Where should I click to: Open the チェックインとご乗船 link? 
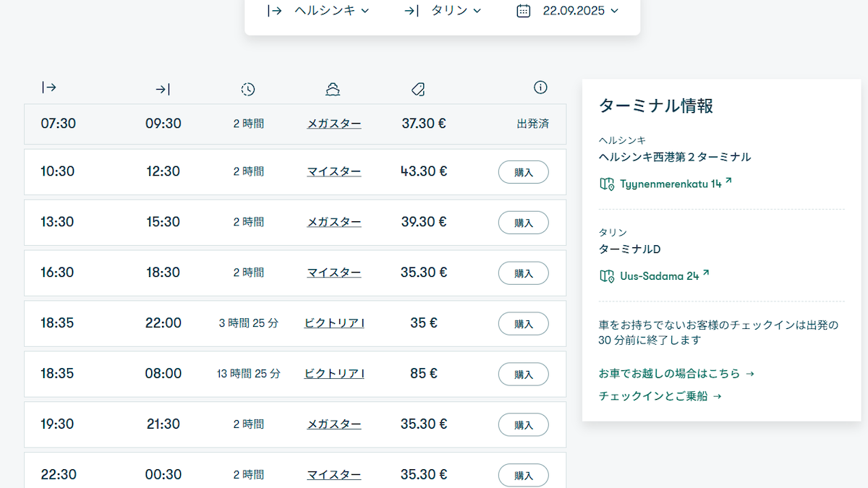click(660, 396)
